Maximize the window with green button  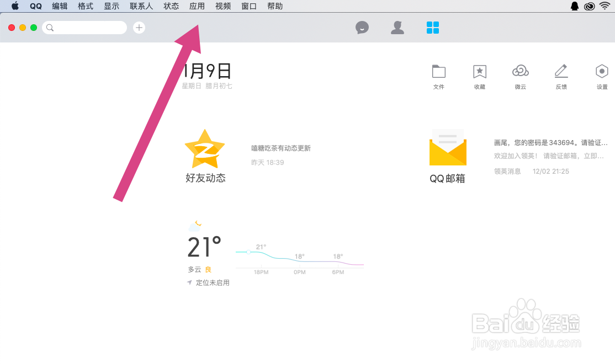pyautogui.click(x=34, y=28)
